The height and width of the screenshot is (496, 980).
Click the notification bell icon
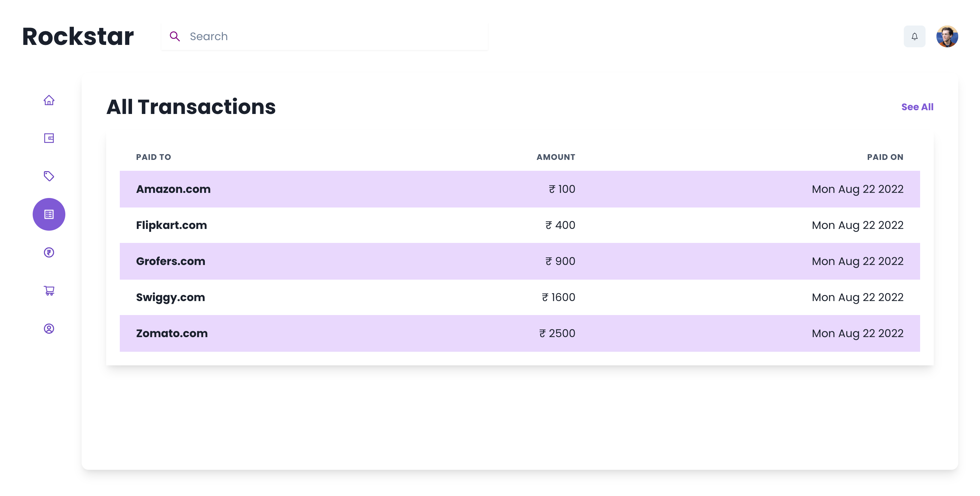point(914,36)
